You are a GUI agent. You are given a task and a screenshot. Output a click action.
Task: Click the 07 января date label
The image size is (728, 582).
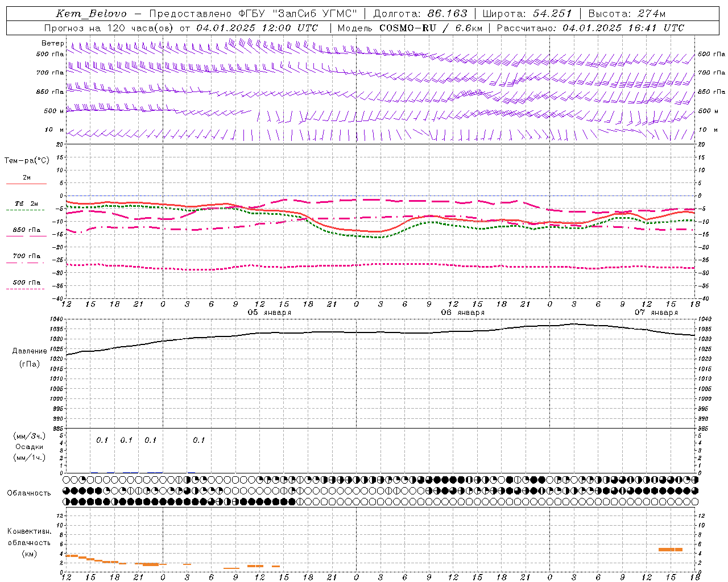pyautogui.click(x=656, y=312)
